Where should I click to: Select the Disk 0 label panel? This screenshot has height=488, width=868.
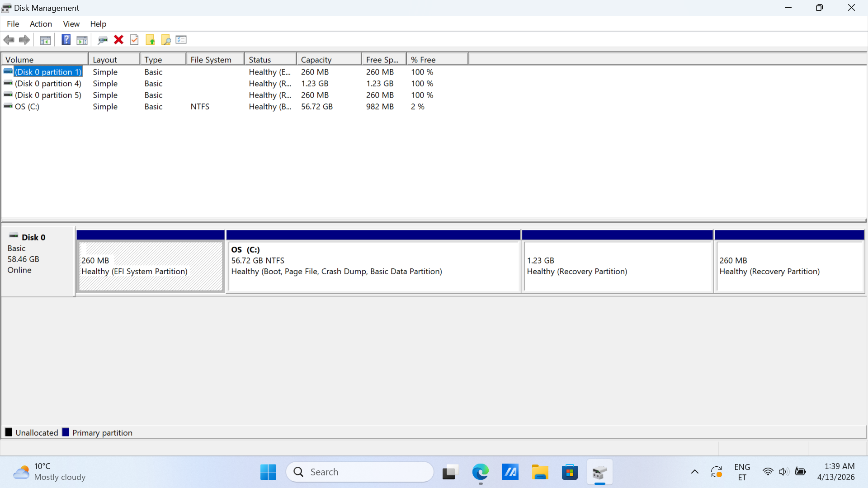pos(38,262)
